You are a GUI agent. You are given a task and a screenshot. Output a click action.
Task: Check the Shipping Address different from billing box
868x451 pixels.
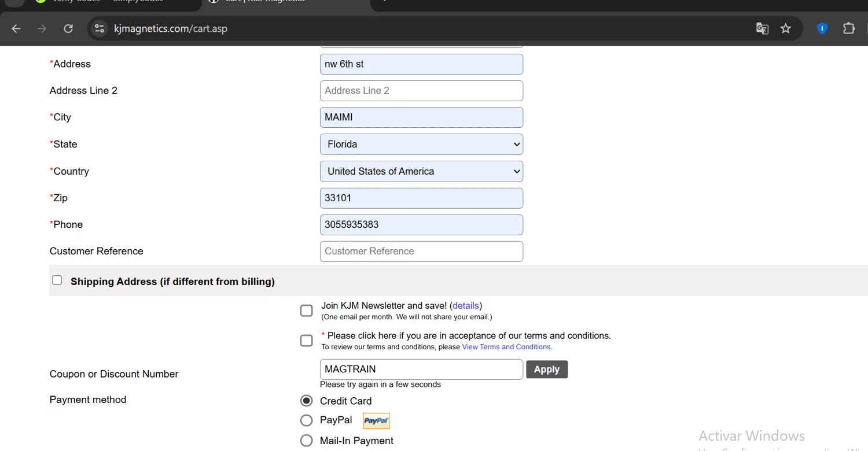[57, 280]
